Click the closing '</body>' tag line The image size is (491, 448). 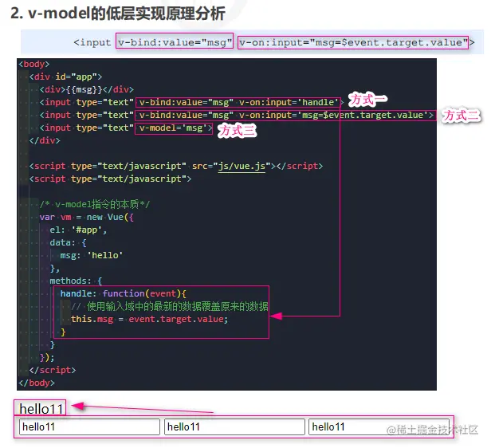37,383
